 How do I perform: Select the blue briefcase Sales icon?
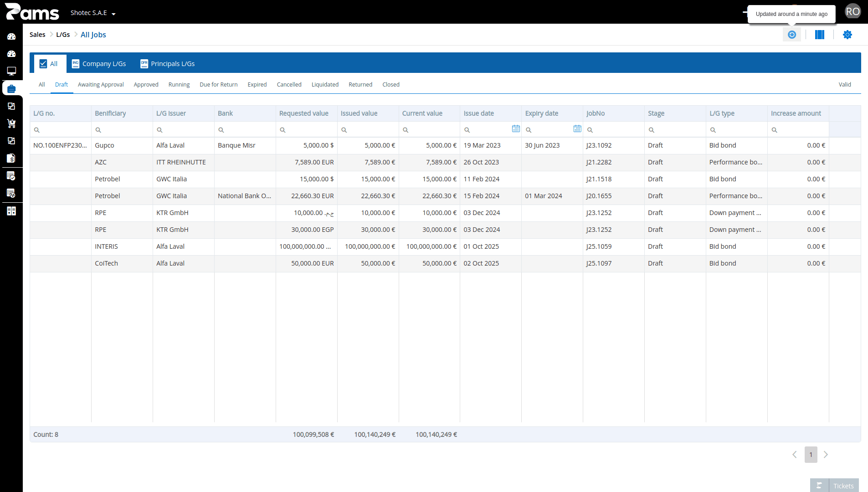coord(11,88)
